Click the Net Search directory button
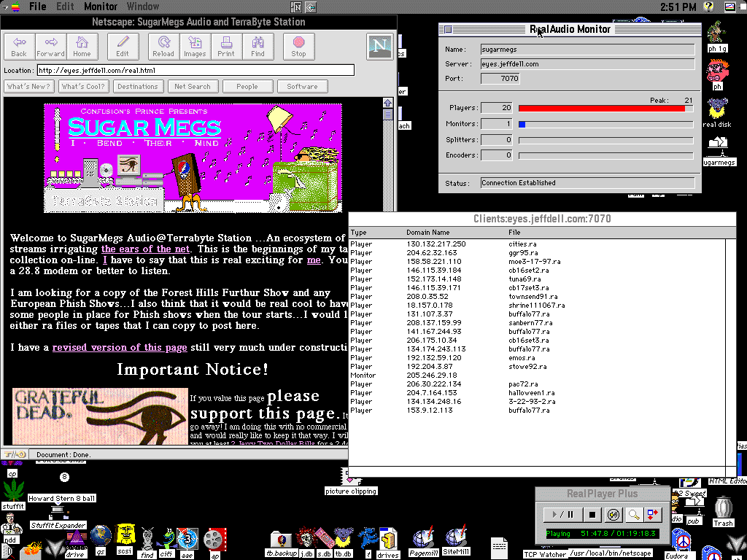747x560 pixels. point(193,87)
